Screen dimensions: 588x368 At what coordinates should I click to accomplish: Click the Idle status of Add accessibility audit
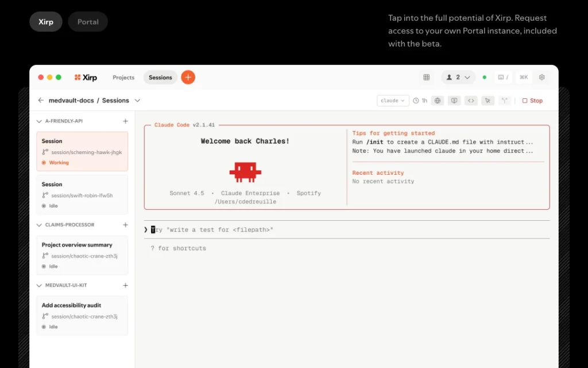pos(50,327)
